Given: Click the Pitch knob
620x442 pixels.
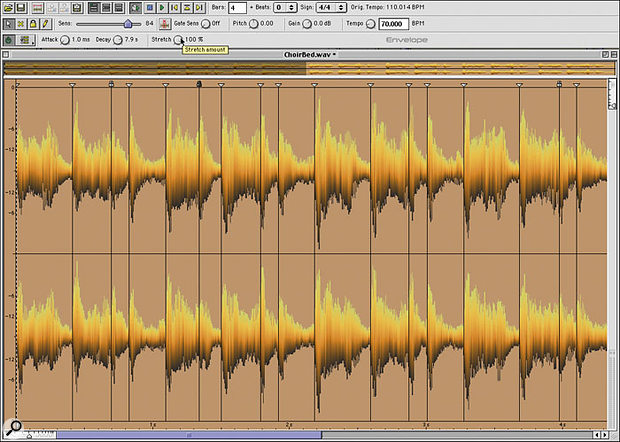Looking at the screenshot, I should click(253, 24).
